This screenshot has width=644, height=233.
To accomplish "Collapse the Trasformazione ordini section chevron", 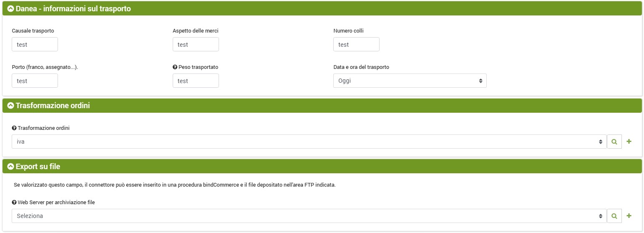I will (11, 106).
